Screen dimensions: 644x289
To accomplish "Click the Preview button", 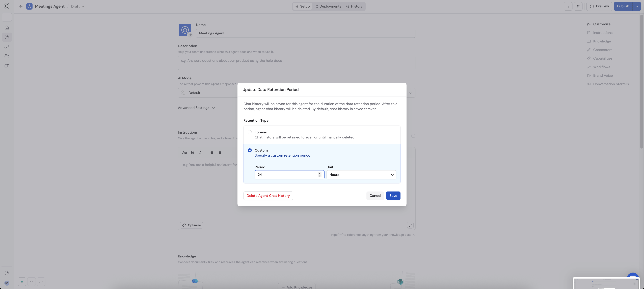I will 599,6.
